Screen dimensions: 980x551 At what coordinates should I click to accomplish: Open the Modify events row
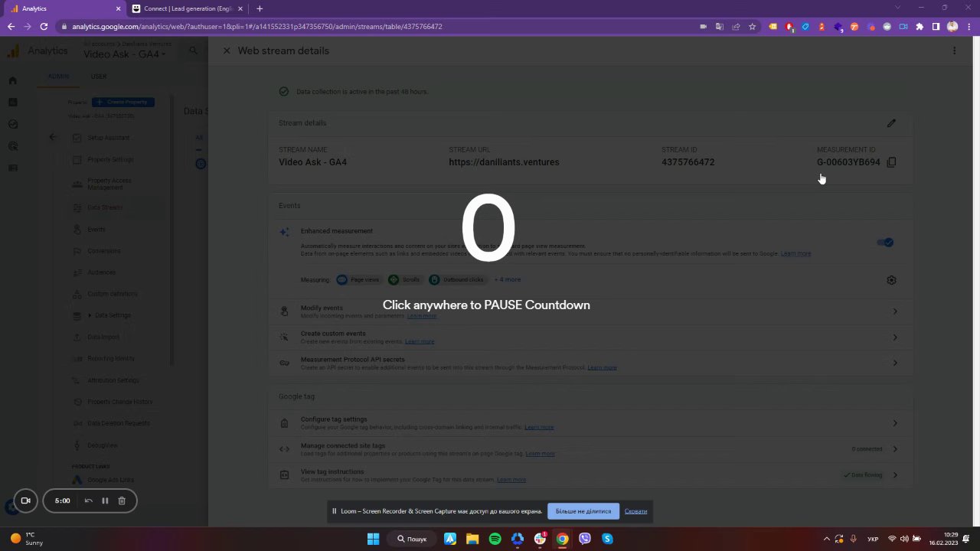coord(590,311)
